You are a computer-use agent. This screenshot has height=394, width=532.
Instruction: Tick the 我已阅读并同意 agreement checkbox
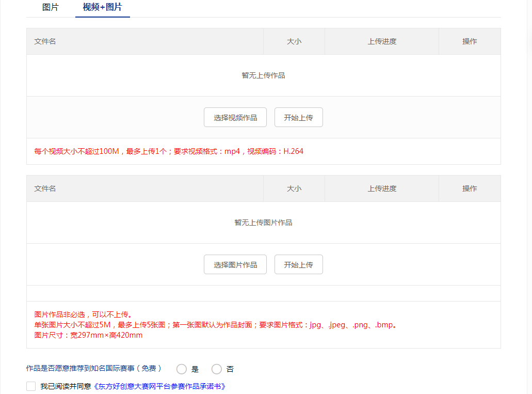[31, 386]
